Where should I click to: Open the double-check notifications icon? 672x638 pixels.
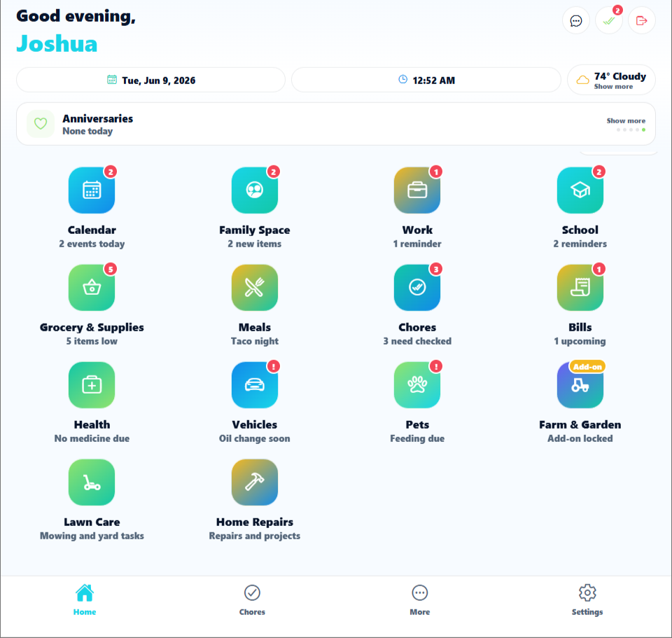point(608,20)
